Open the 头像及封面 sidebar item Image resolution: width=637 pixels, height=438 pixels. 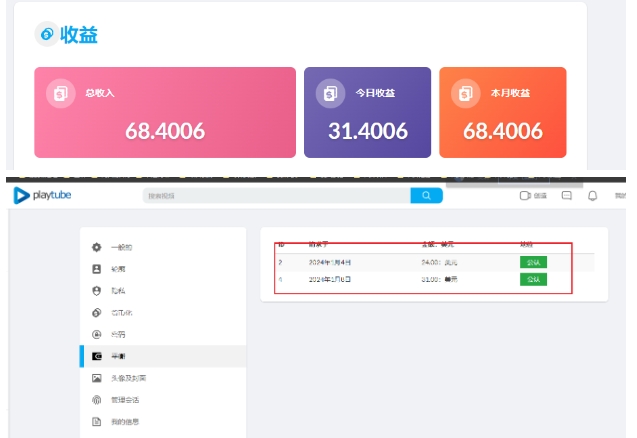point(130,378)
